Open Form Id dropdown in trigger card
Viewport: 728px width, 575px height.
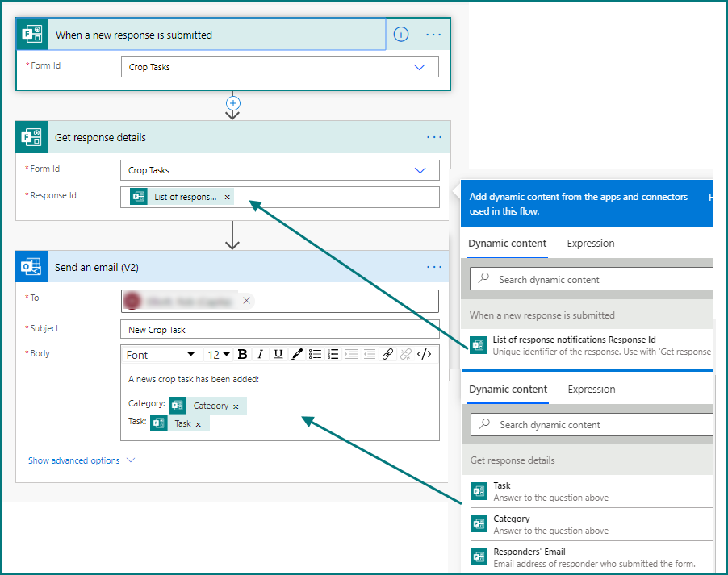click(x=419, y=67)
